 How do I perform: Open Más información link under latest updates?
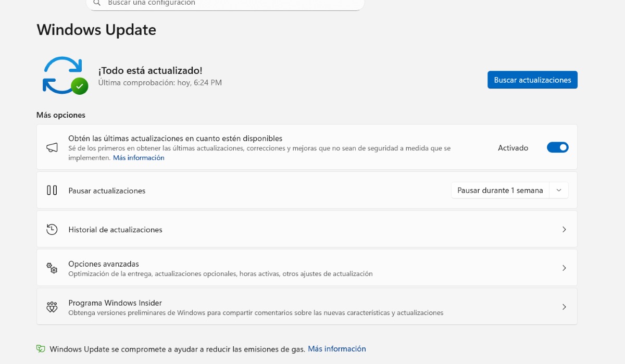pos(139,158)
